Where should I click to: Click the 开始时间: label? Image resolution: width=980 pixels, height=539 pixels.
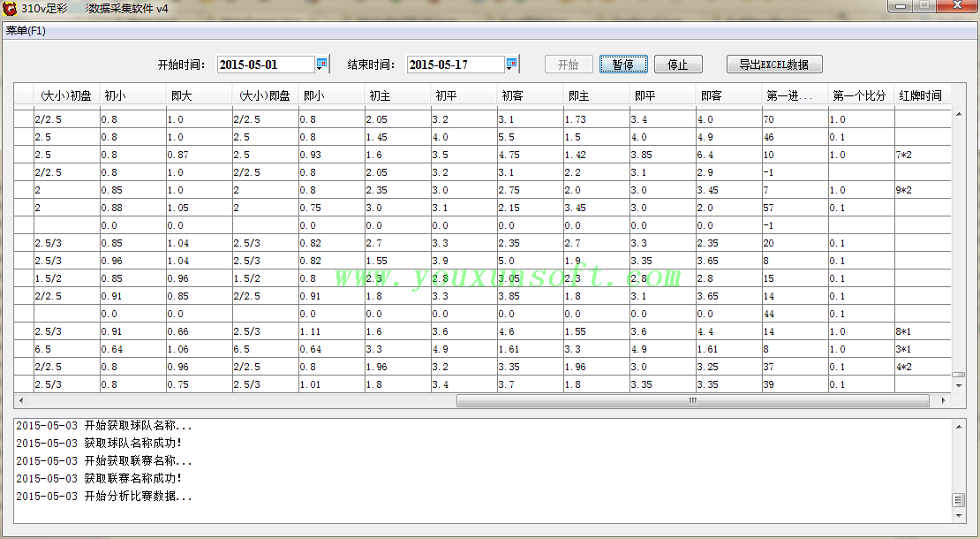point(181,65)
